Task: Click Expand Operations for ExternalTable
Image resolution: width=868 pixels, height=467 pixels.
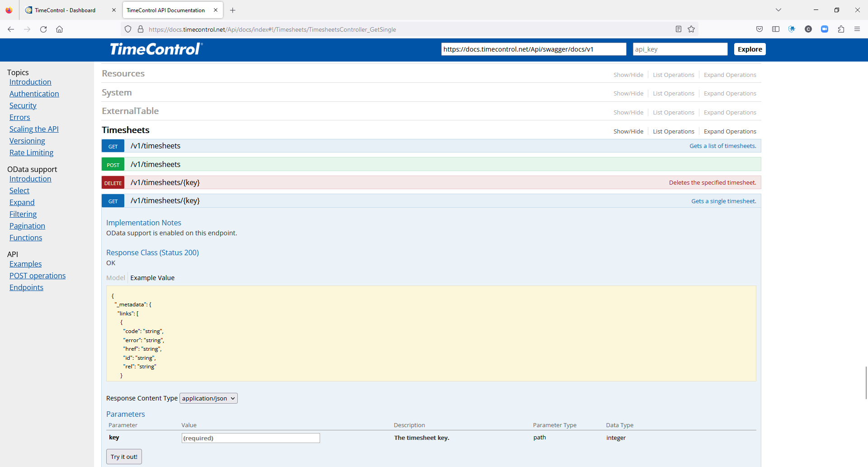Action: [730, 112]
